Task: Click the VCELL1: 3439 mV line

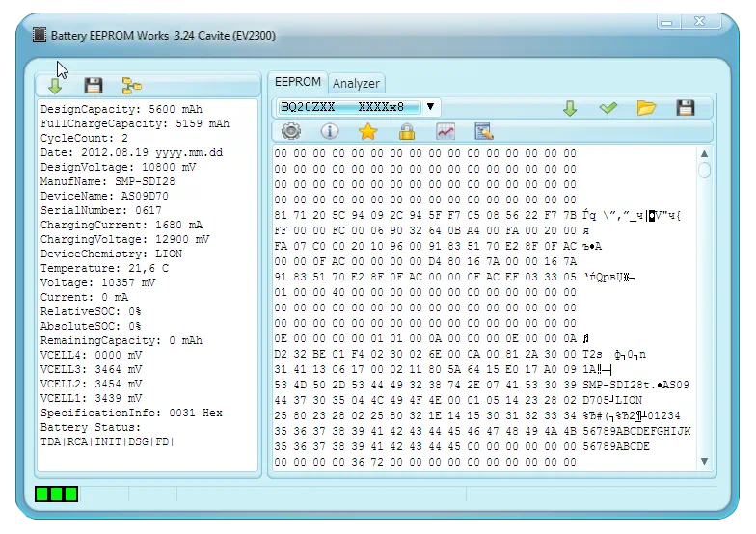Action: click(x=91, y=398)
